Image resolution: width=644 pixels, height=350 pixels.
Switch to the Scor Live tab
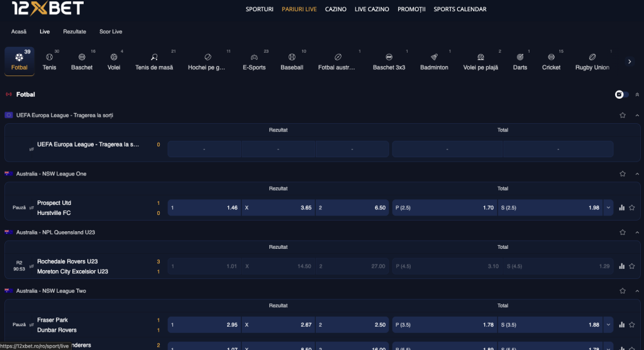tap(111, 31)
